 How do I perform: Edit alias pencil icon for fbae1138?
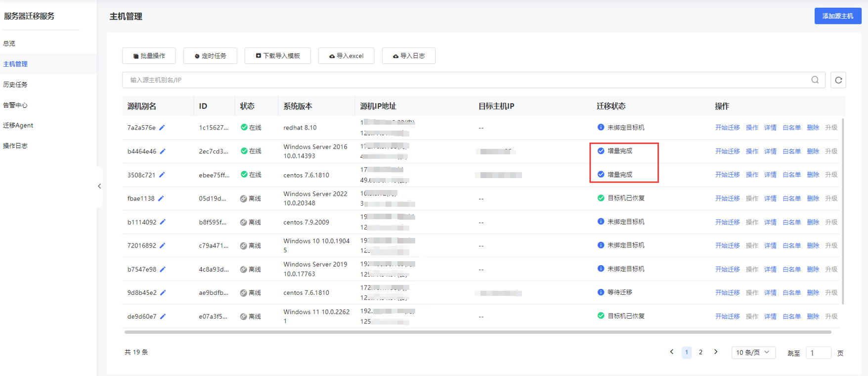point(161,198)
